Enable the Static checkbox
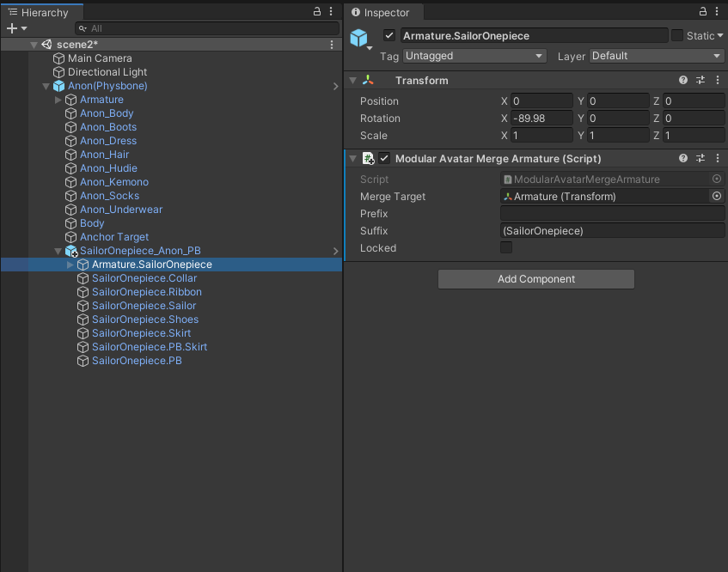Image resolution: width=728 pixels, height=572 pixels. (x=677, y=35)
